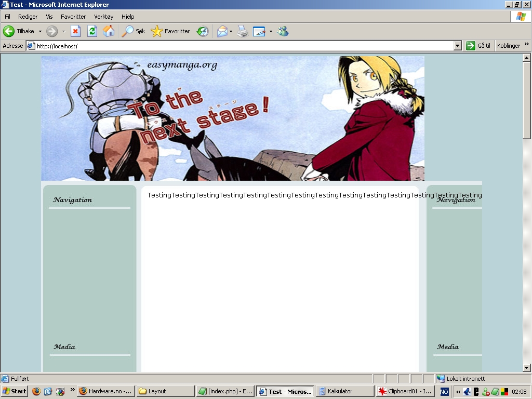The image size is (532, 399).
Task: Launch Firefox from the quick launch bar
Action: 36,391
